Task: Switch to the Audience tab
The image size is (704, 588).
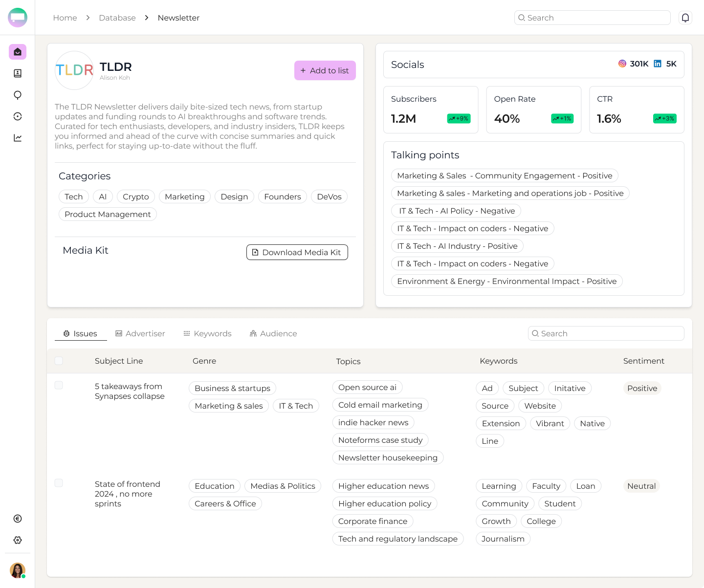Action: click(x=273, y=333)
